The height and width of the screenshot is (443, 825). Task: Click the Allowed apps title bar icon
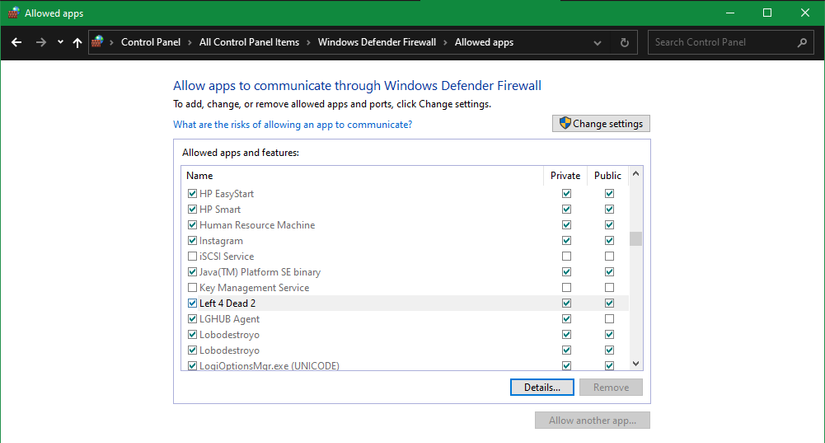pyautogui.click(x=12, y=12)
